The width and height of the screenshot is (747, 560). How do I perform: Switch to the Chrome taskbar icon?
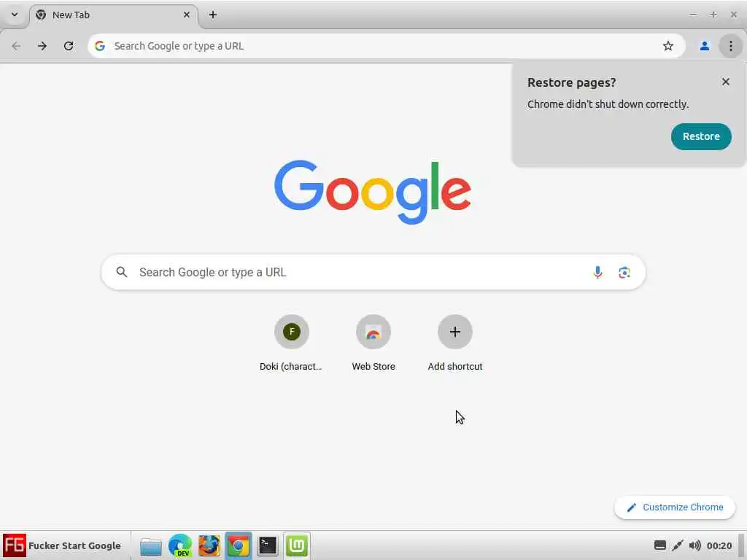239,545
